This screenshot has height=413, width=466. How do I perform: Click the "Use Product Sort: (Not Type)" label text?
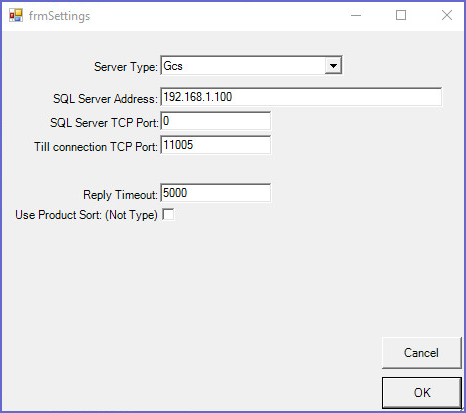[86, 215]
